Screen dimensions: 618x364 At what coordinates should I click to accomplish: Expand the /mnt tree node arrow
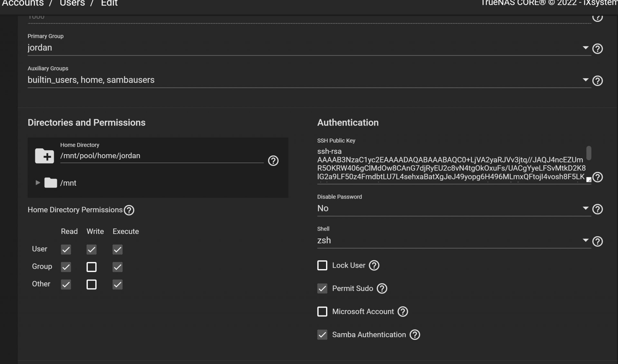click(38, 183)
